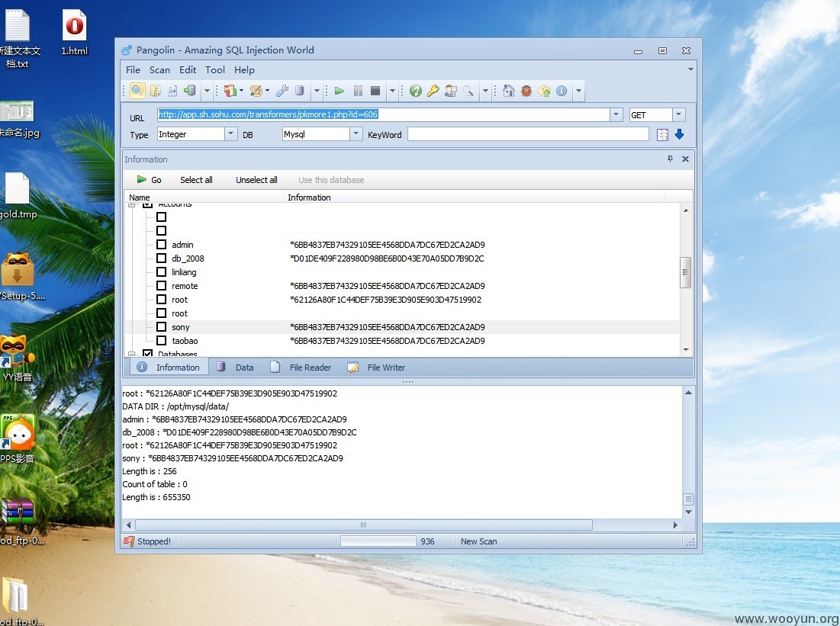Open the DB Mysql dropdown
Image resolution: width=840 pixels, height=626 pixels.
tap(356, 134)
